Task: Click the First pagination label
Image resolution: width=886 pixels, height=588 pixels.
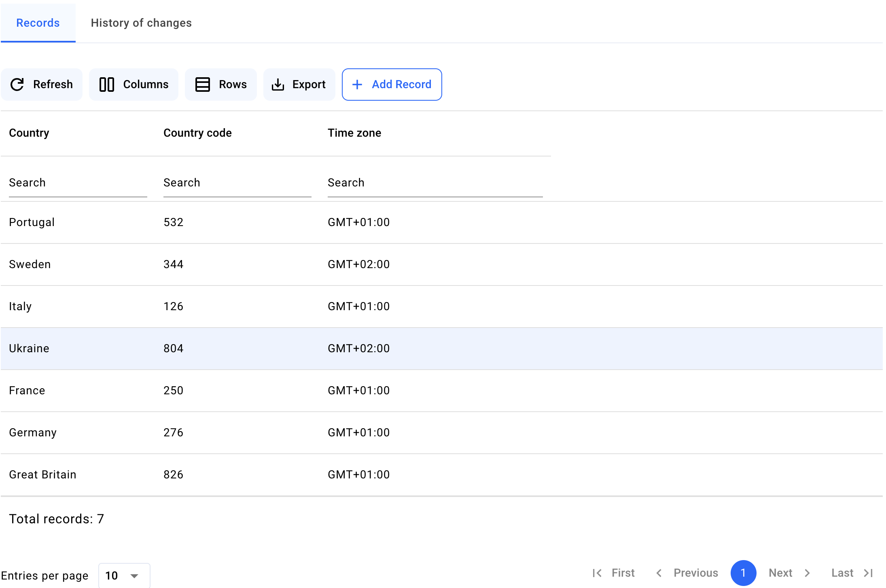Action: 623,573
